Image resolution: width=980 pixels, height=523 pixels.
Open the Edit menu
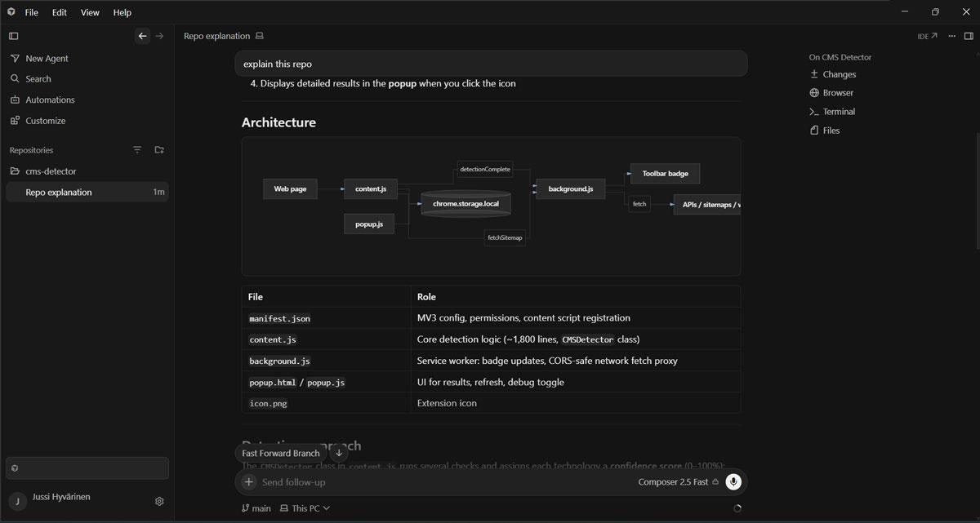pos(60,12)
